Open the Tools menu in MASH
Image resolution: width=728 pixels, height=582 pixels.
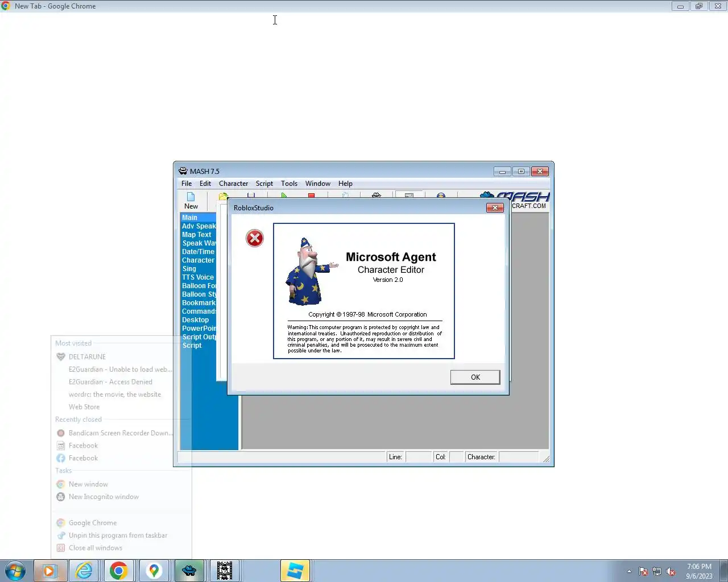pos(289,184)
